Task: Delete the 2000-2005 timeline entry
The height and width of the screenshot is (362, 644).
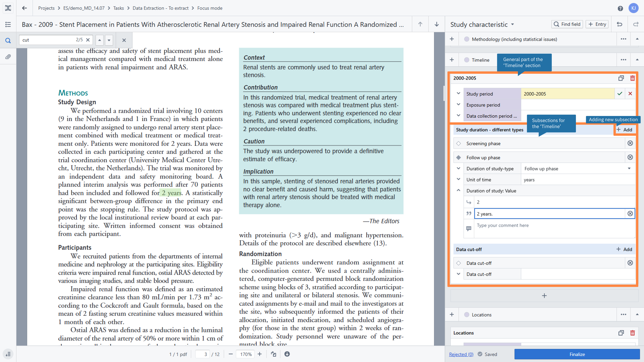Action: tap(632, 78)
